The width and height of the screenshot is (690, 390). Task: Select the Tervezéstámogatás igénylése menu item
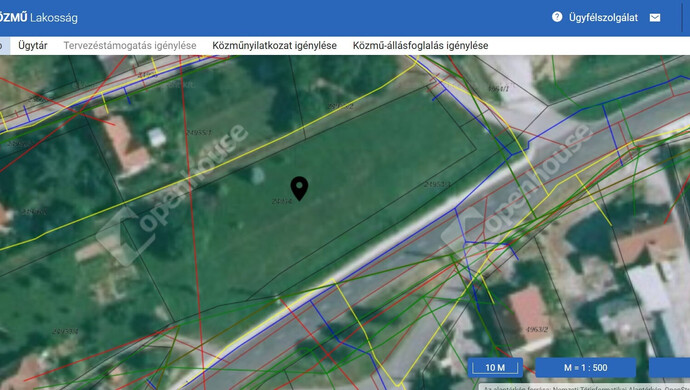130,45
